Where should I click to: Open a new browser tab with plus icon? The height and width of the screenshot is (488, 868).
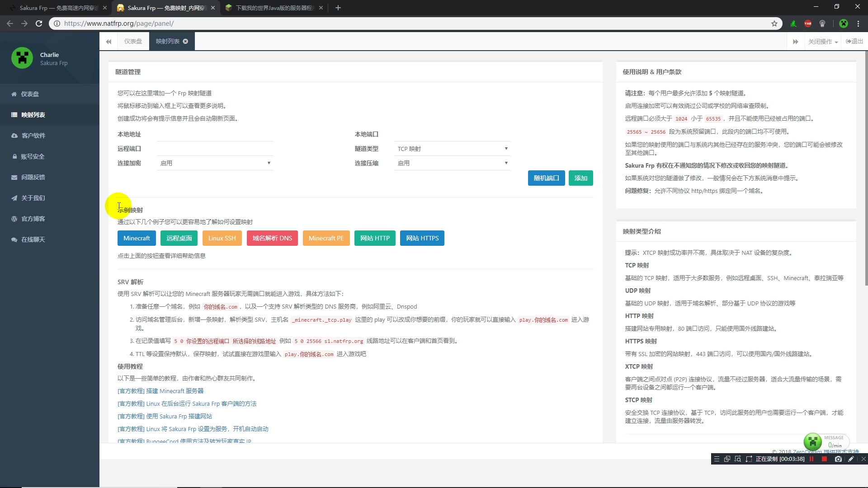point(338,8)
